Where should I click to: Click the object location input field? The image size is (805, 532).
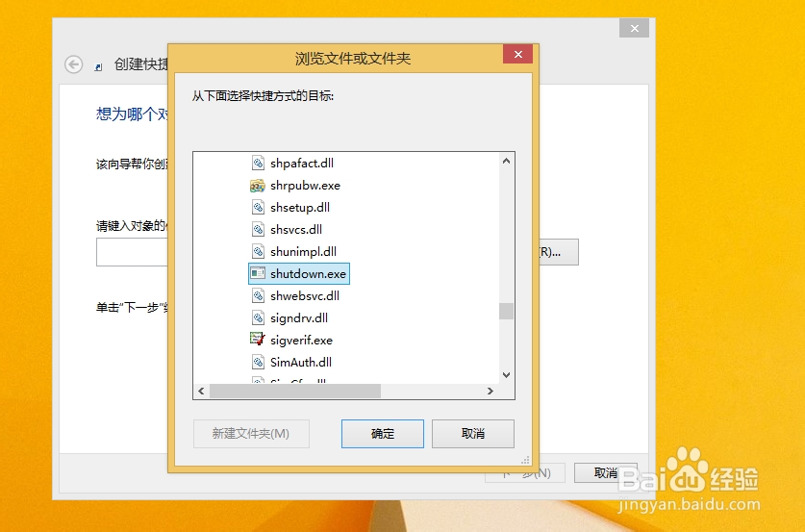coord(132,252)
